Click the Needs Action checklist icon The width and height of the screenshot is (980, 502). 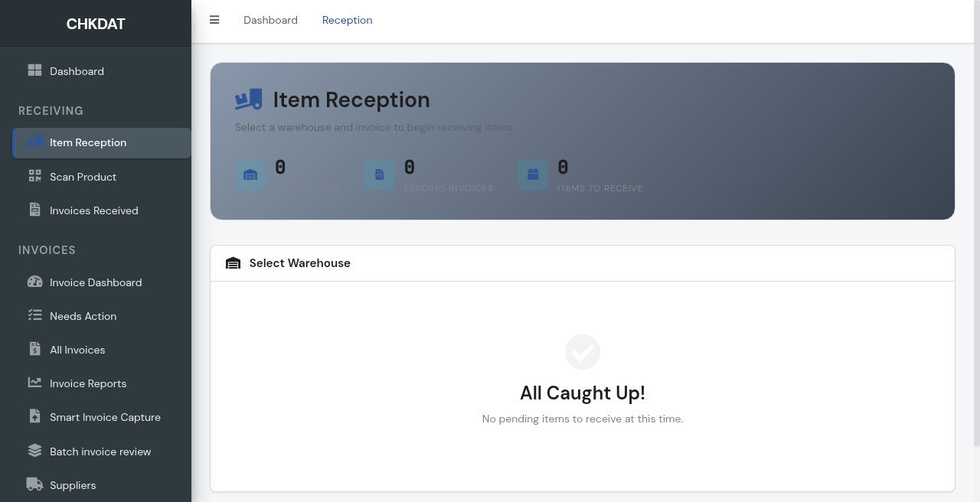[34, 315]
